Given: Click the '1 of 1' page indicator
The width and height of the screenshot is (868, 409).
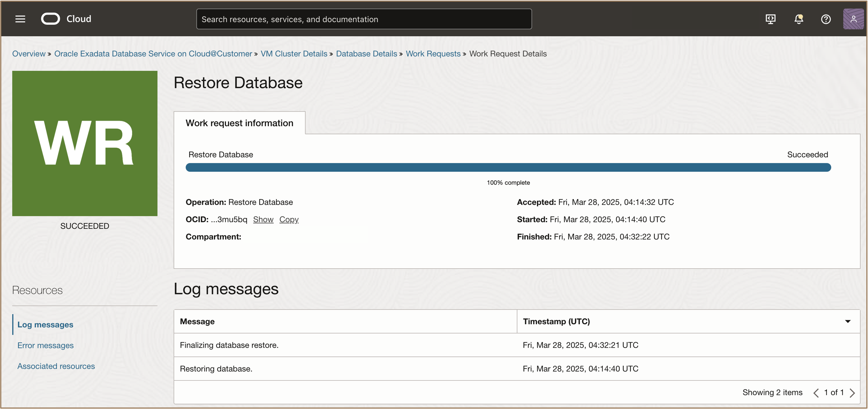Looking at the screenshot, I should pos(834,392).
